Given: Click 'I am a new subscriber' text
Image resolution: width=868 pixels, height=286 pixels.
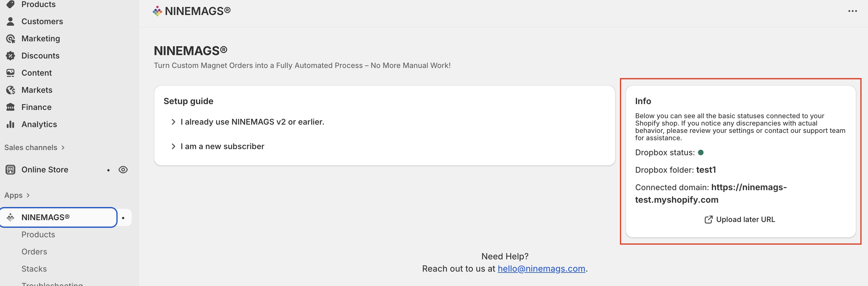Looking at the screenshot, I should tap(222, 147).
